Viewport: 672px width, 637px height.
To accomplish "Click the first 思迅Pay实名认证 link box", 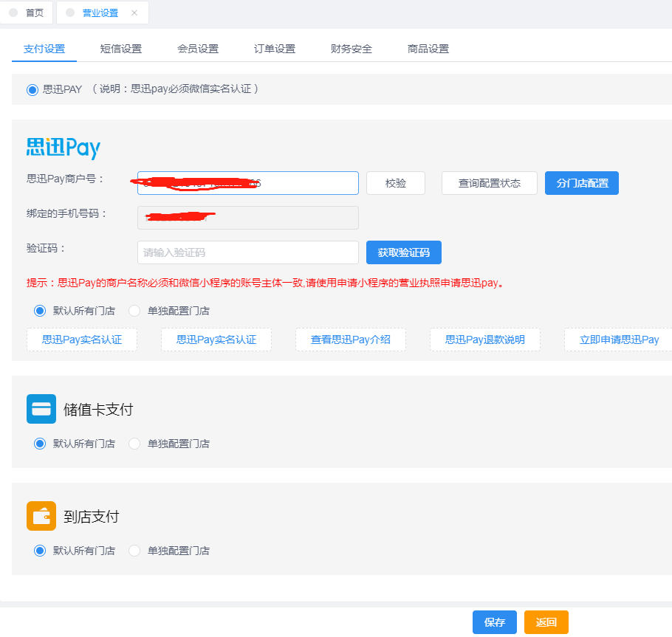I will [x=82, y=340].
